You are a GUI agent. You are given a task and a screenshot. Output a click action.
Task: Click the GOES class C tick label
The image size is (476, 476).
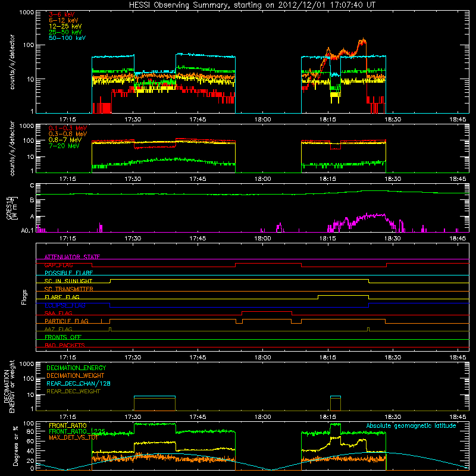(x=32, y=186)
